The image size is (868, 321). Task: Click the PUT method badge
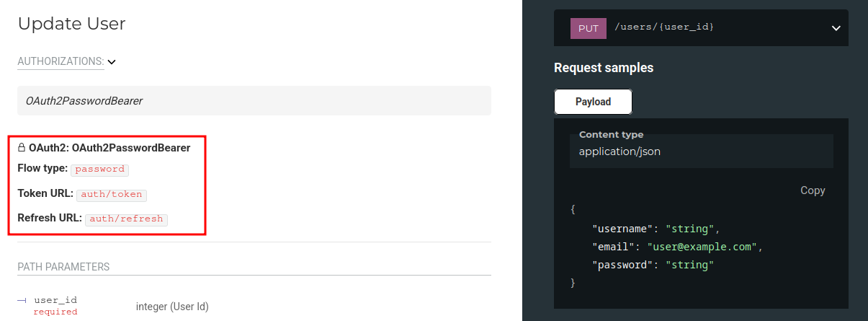tap(589, 28)
